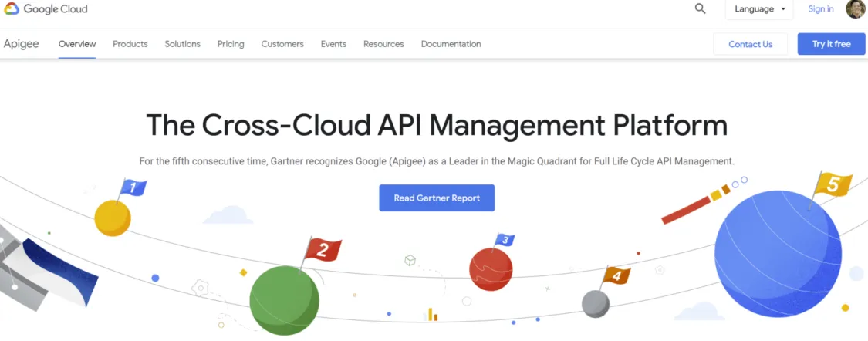
Task: Select the Overview tab
Action: 77,44
